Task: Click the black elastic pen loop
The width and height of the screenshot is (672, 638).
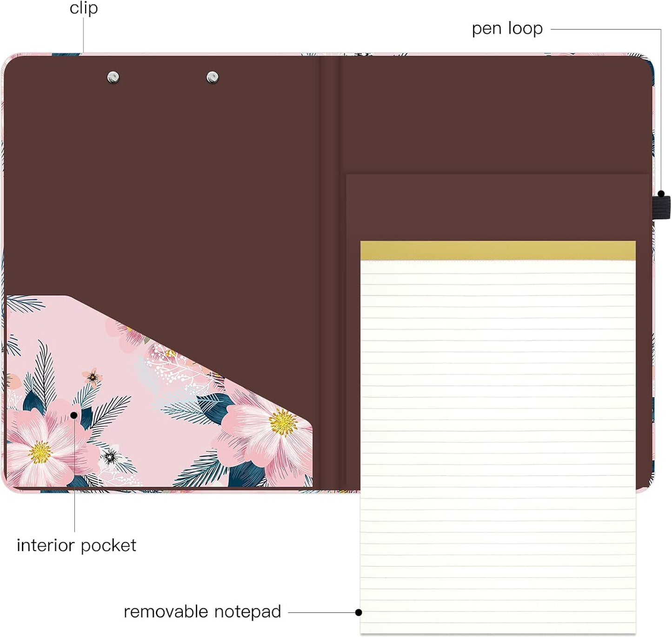Action: pos(661,207)
